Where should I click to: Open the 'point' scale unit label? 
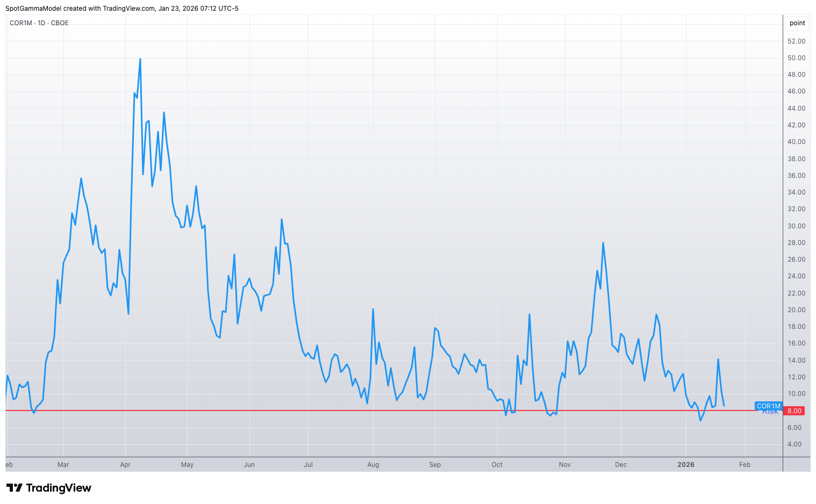[797, 23]
